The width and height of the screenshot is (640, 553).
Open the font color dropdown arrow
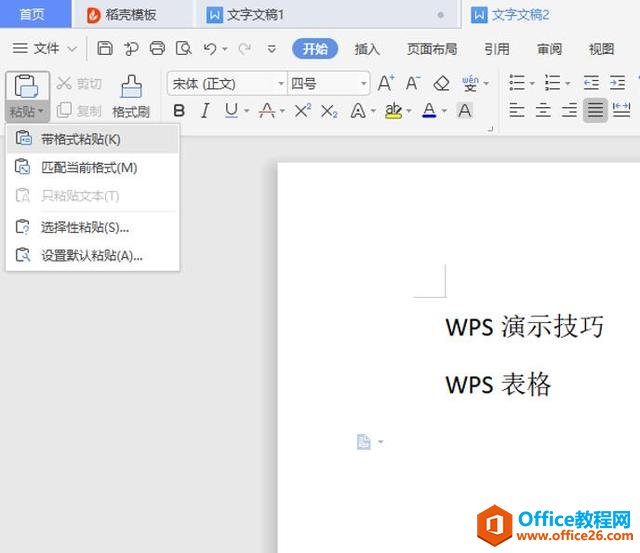pos(444,111)
